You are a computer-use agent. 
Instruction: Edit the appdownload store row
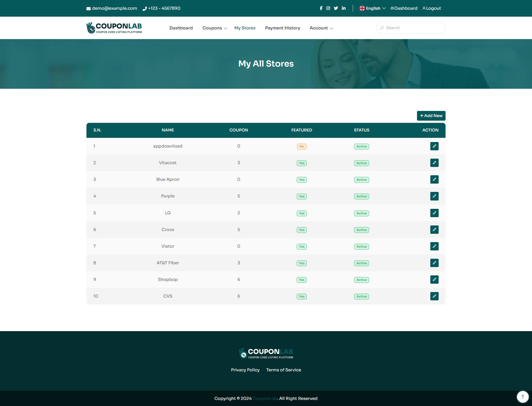tap(434, 146)
